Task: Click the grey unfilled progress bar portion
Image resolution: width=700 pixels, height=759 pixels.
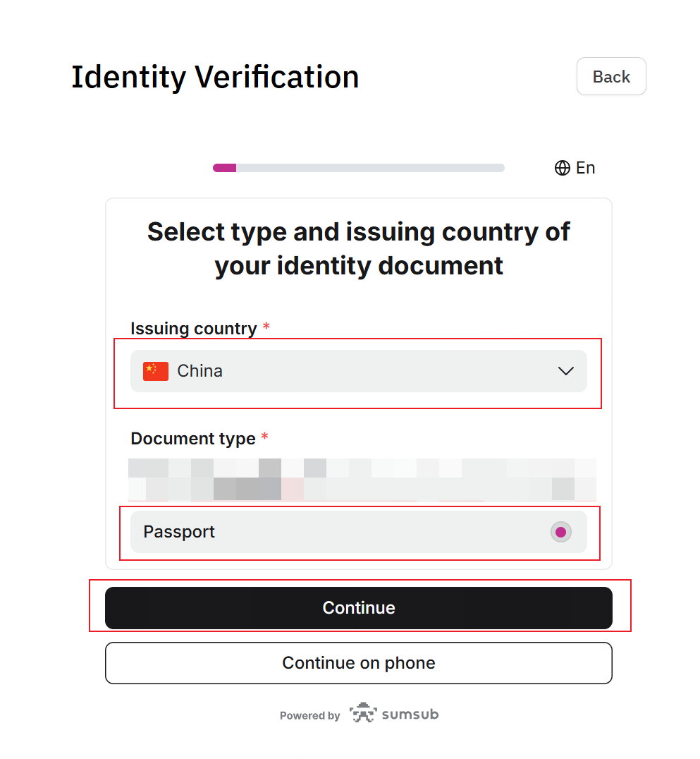Action: click(x=370, y=168)
